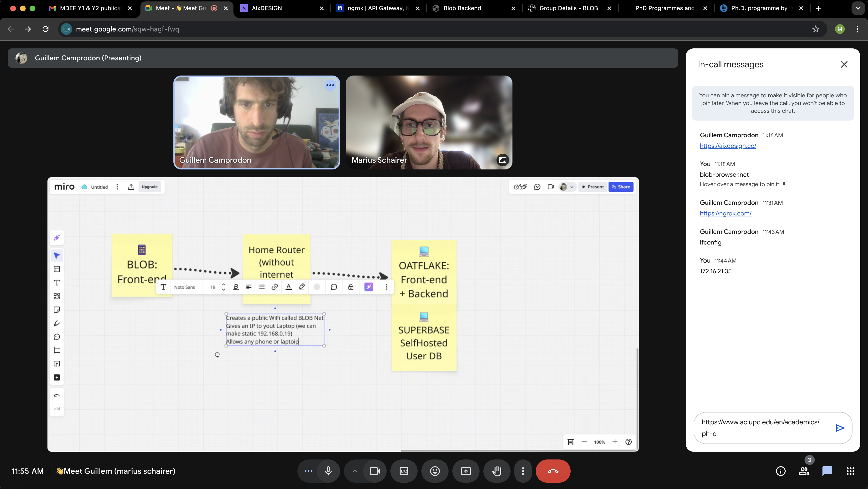The height and width of the screenshot is (489, 868).
Task: Open highlight color picker in text toolbar
Action: pyautogui.click(x=302, y=287)
